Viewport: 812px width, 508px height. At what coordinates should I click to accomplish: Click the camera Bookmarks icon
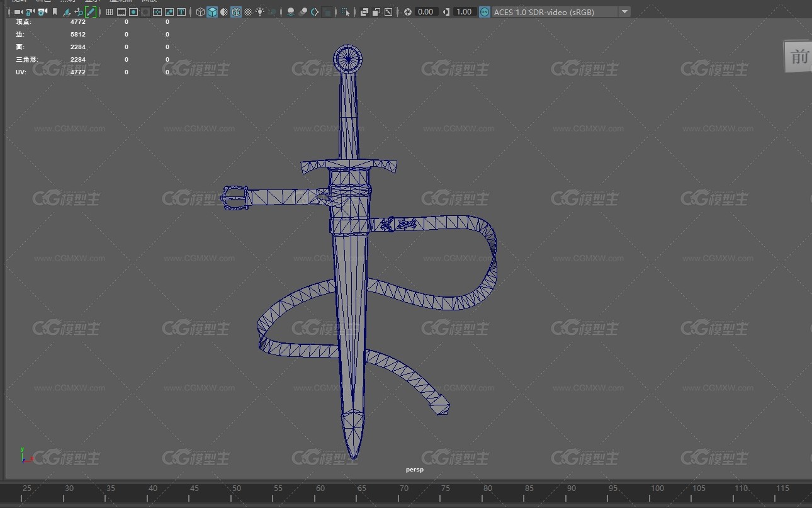pos(55,12)
